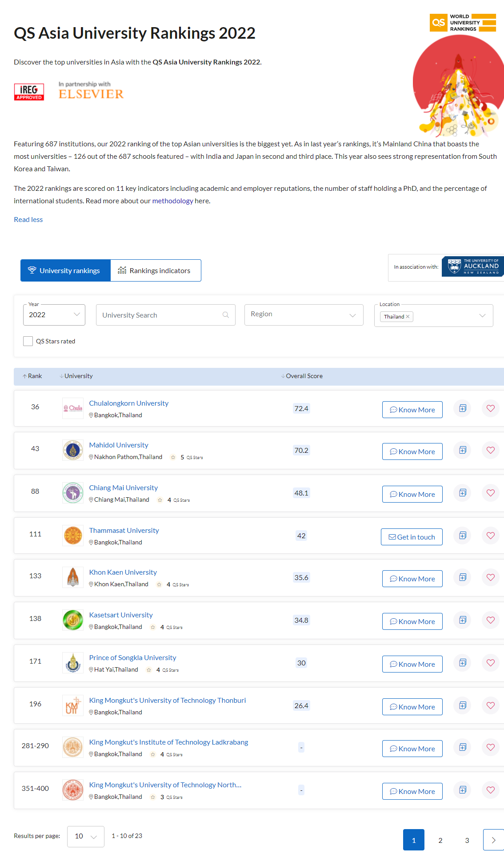Add Thammasat University to compare list

[x=463, y=536]
